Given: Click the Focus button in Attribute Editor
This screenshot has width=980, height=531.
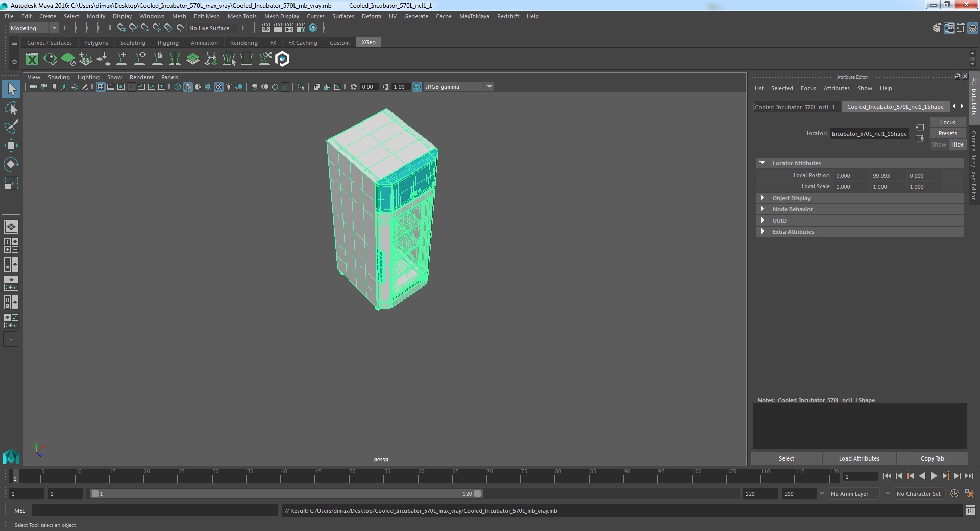Looking at the screenshot, I should [x=947, y=122].
